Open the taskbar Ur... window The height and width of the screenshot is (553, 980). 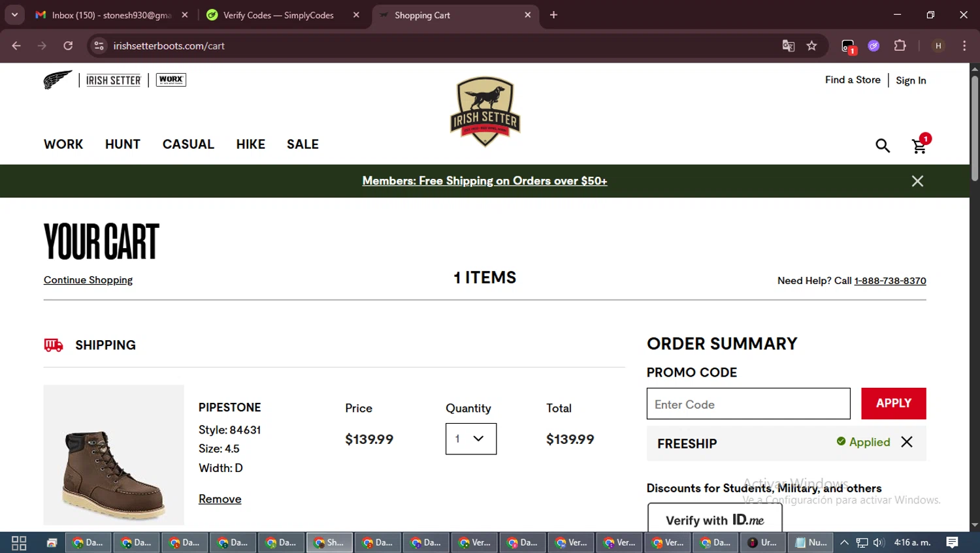point(763,543)
